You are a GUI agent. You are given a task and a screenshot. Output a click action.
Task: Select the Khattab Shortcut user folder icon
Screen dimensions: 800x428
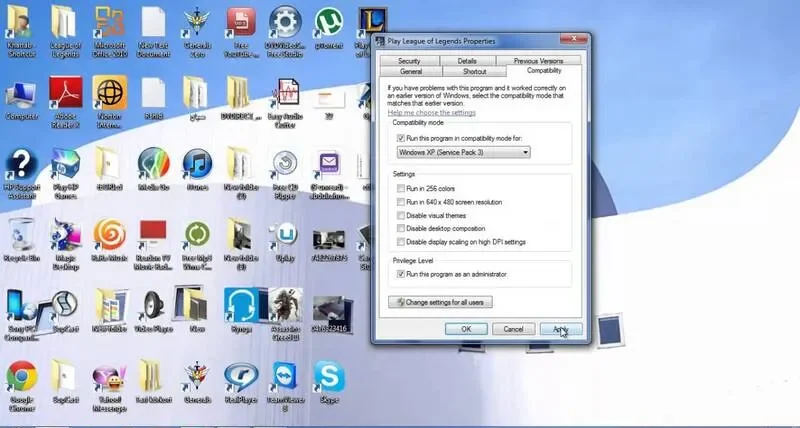tap(21, 23)
